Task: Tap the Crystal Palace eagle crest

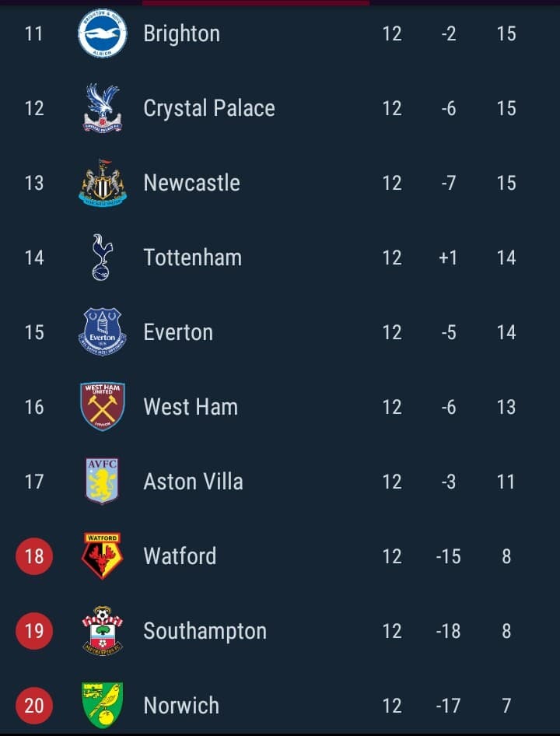Action: 103,108
